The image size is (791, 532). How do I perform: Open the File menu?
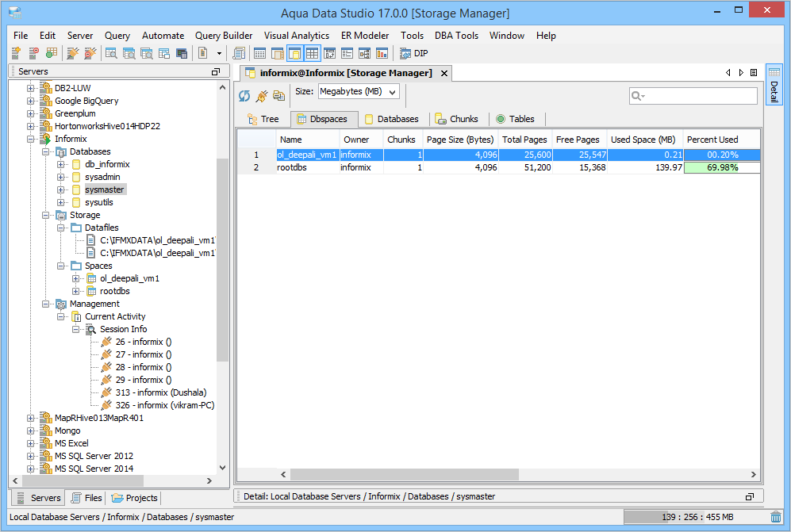[x=21, y=36]
